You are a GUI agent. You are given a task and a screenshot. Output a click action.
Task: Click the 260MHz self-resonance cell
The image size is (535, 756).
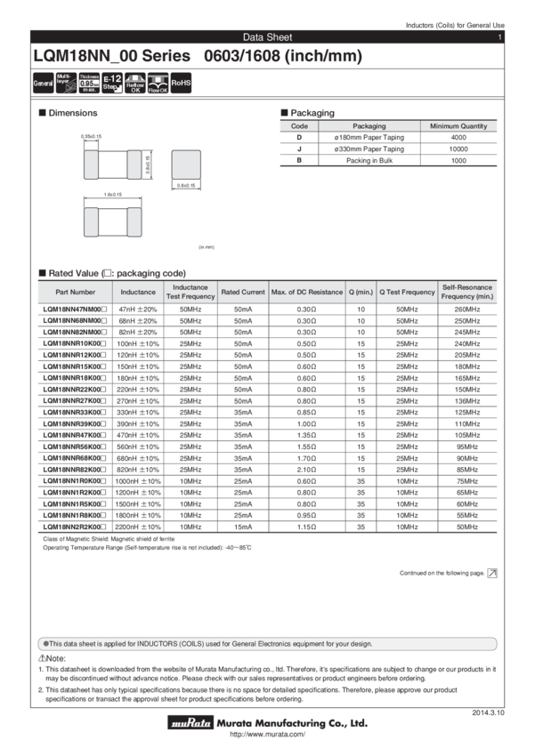point(467,310)
